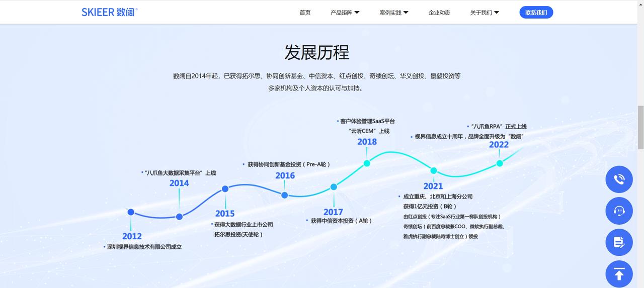Open the phone call floating icon
This screenshot has height=288, width=644.
[x=619, y=179]
